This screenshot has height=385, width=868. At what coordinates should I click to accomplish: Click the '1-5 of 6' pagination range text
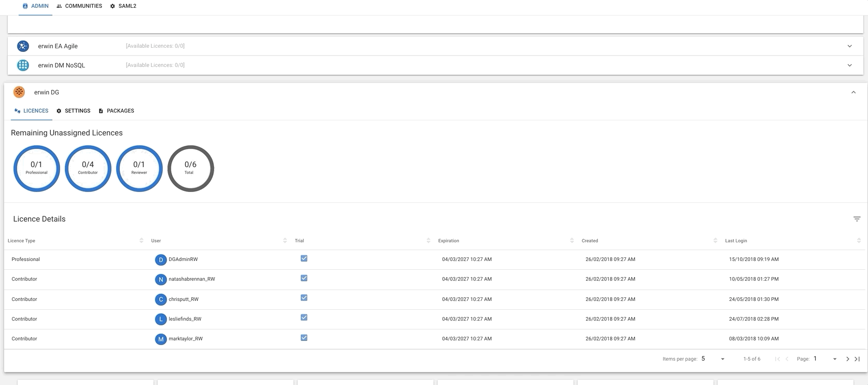click(x=752, y=359)
